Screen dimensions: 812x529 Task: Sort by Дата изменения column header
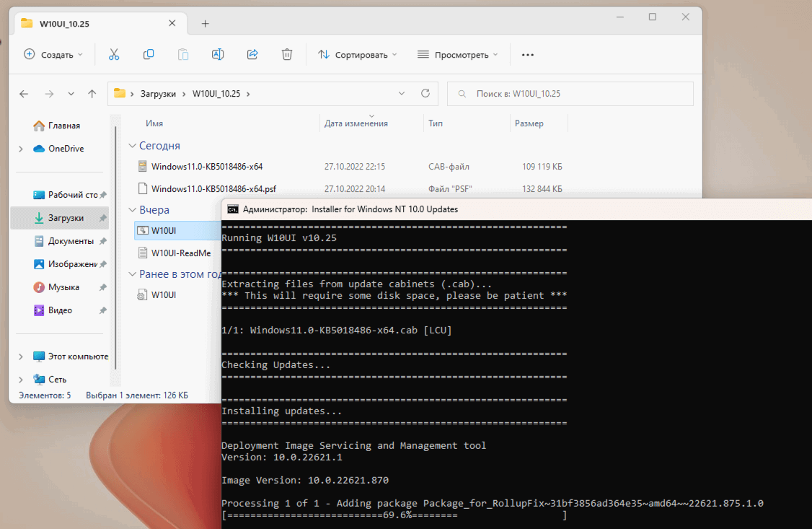click(x=356, y=123)
